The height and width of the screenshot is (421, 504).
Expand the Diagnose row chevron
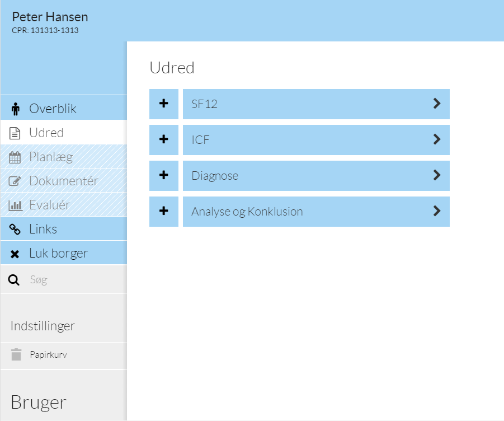point(437,175)
